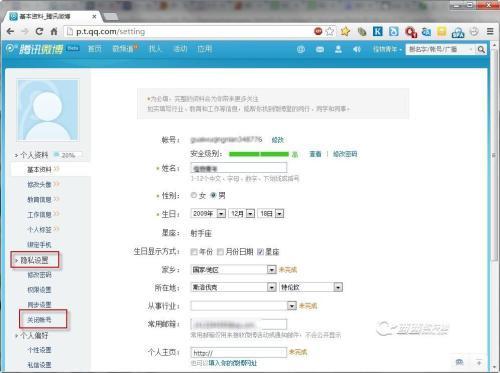The height and width of the screenshot is (373, 500).
Task: Open the Chrome menu hamburger icon
Action: pos(490,31)
